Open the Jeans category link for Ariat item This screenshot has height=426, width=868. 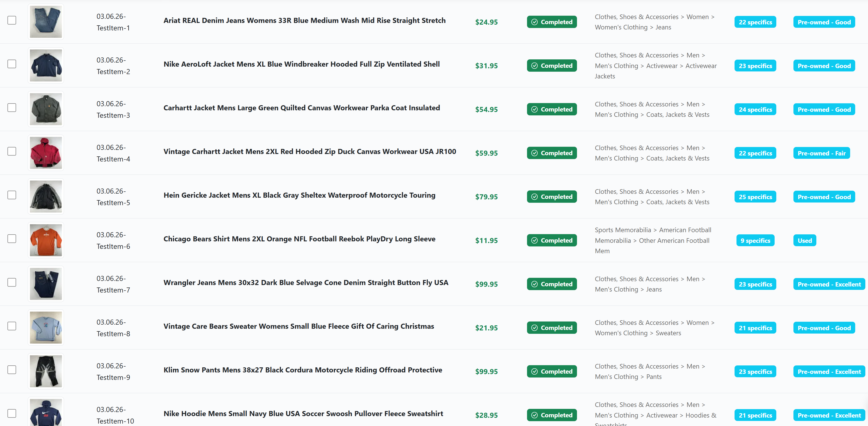[663, 27]
